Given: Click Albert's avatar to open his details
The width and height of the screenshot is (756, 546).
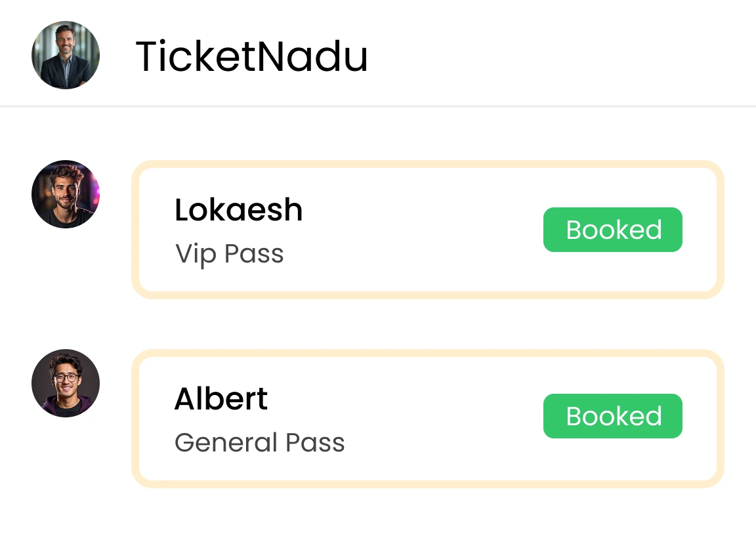Looking at the screenshot, I should coord(65,383).
